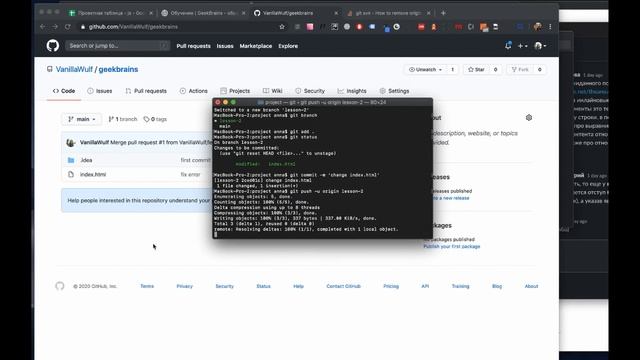Click the VanillaWulf commit author avatar

(x=71, y=142)
